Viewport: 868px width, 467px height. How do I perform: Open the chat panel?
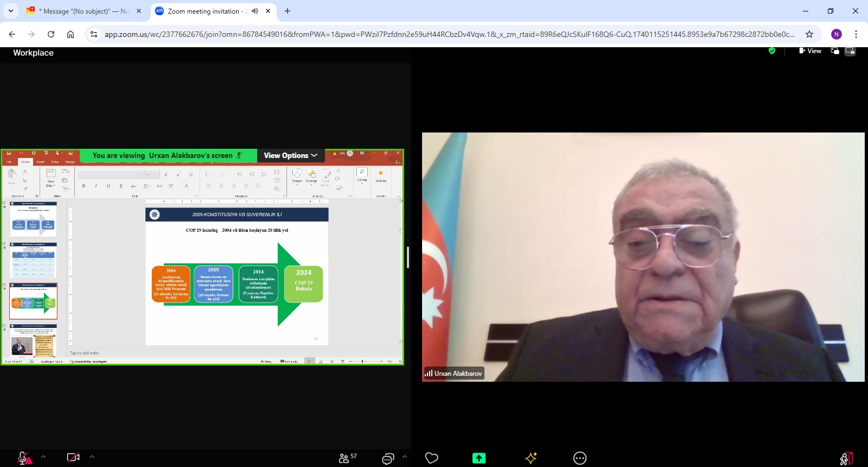pos(388,458)
